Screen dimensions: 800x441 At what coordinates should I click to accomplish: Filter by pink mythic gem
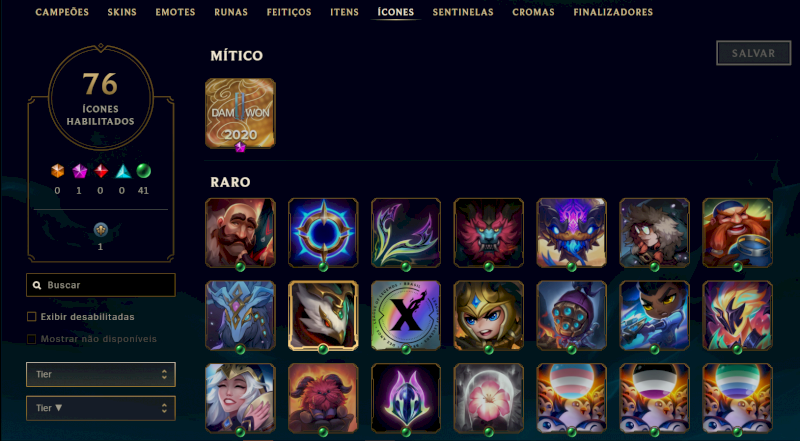(x=79, y=171)
